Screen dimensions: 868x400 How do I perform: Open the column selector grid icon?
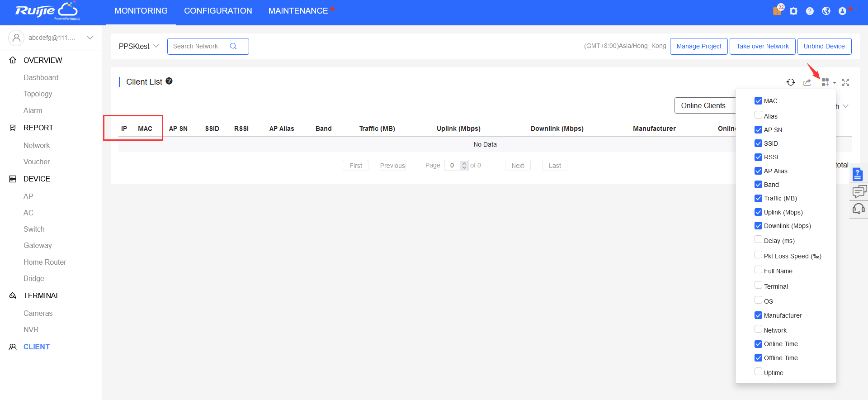click(x=826, y=82)
